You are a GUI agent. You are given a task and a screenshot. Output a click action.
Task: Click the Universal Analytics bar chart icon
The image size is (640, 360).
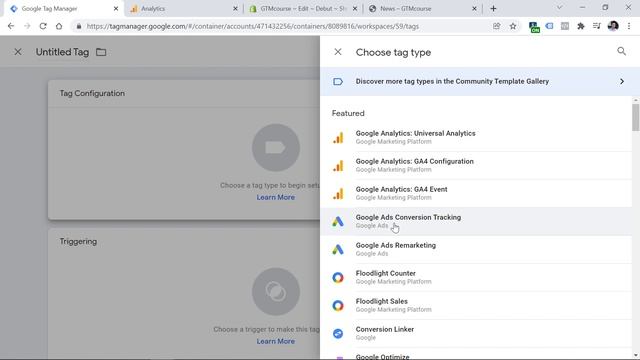pos(338,138)
